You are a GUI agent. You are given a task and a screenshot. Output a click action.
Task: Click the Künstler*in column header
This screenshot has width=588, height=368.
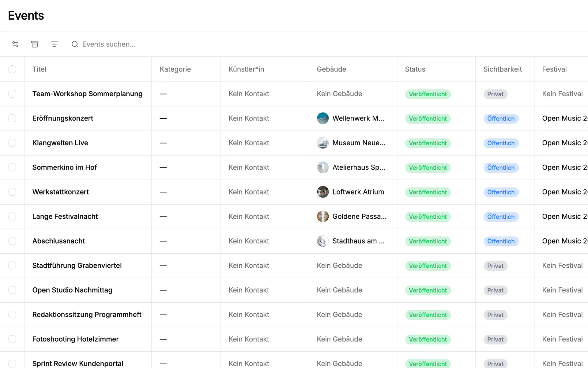pos(246,69)
